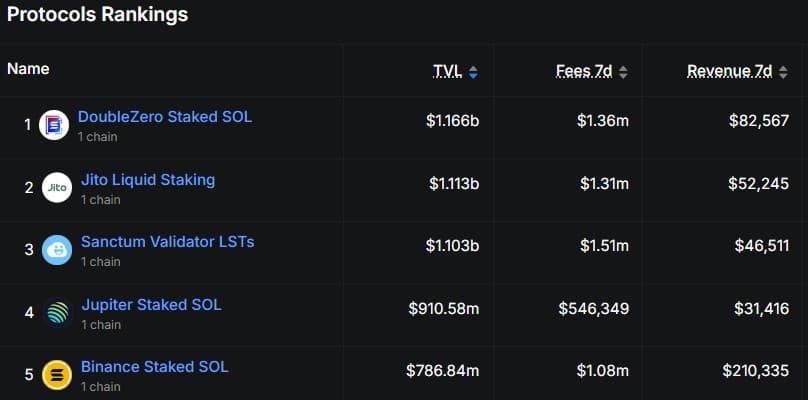Click the Name column header
The width and height of the screenshot is (808, 400).
tap(28, 69)
